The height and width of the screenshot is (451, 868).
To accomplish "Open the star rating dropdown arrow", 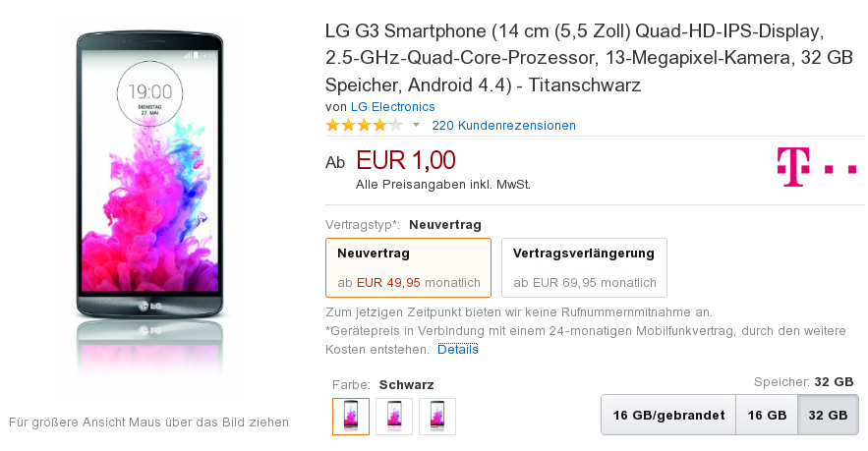I will (x=416, y=126).
